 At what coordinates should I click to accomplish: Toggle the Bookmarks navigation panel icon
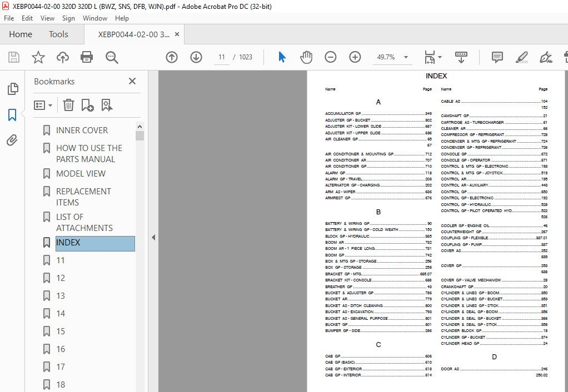click(12, 115)
